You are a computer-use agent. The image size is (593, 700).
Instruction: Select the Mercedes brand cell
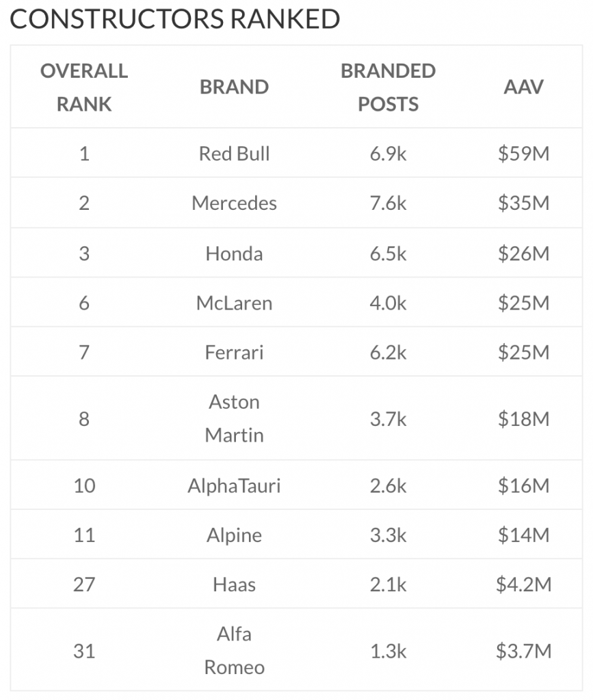tap(234, 203)
